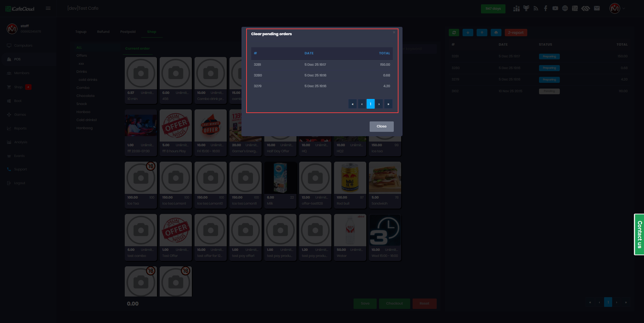
Task: Select the Offers category
Action: click(x=82, y=56)
